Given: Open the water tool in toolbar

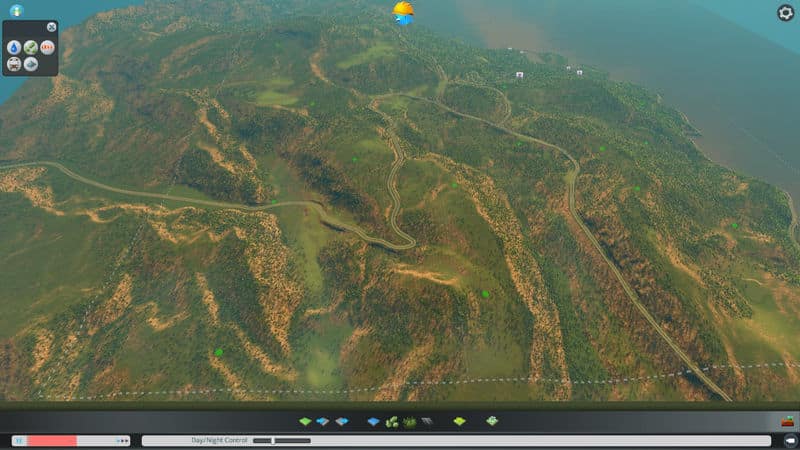Looking at the screenshot, I should [x=373, y=422].
